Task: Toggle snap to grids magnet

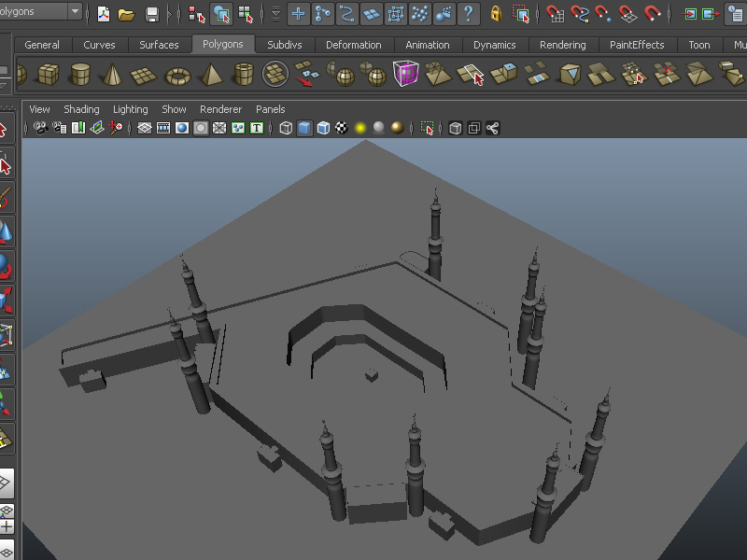Action: point(556,14)
